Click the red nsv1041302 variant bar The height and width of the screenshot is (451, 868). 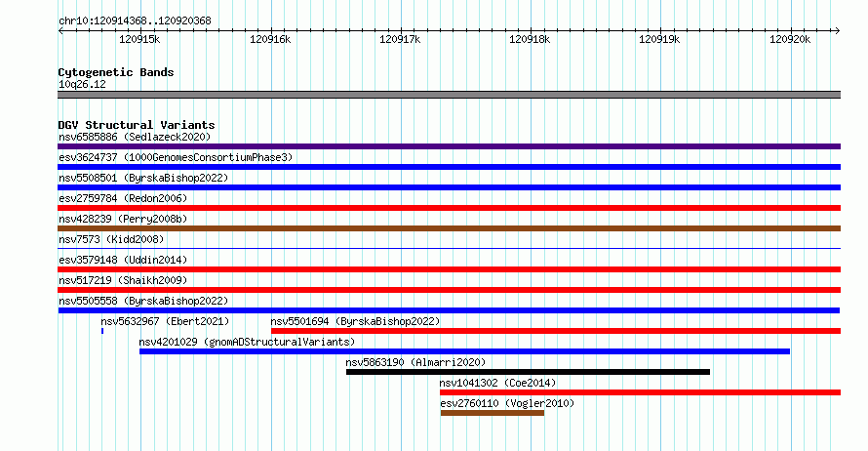click(641, 392)
